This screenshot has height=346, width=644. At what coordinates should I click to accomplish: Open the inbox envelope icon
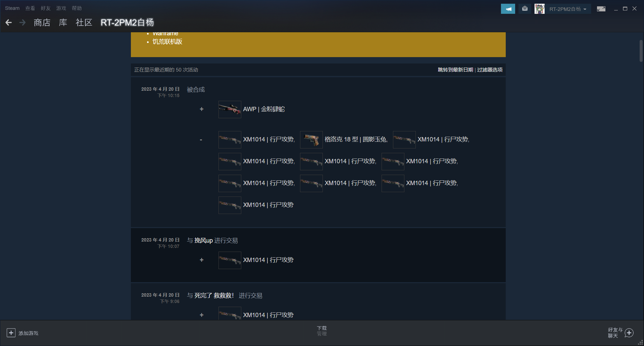coord(525,9)
